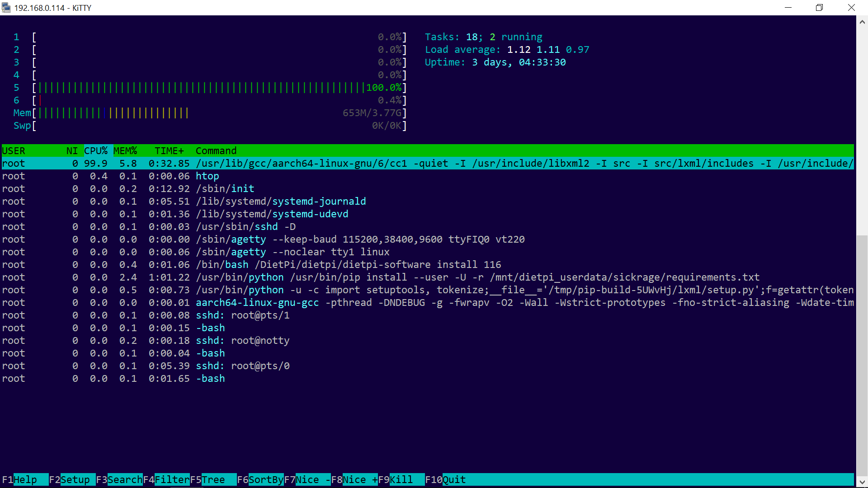
Task: Click the Command column header
Action: [216, 150]
